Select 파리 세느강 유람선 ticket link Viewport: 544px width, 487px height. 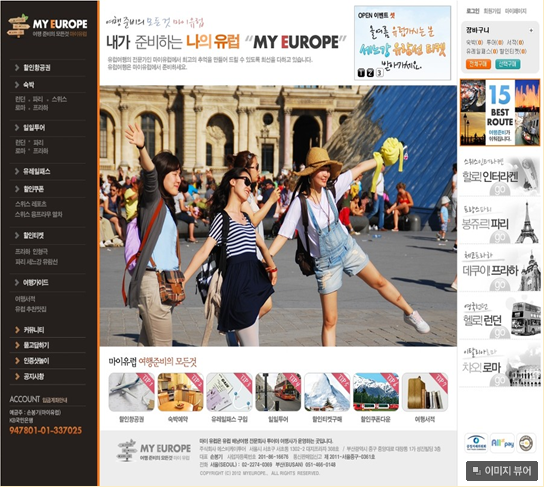tap(36, 262)
